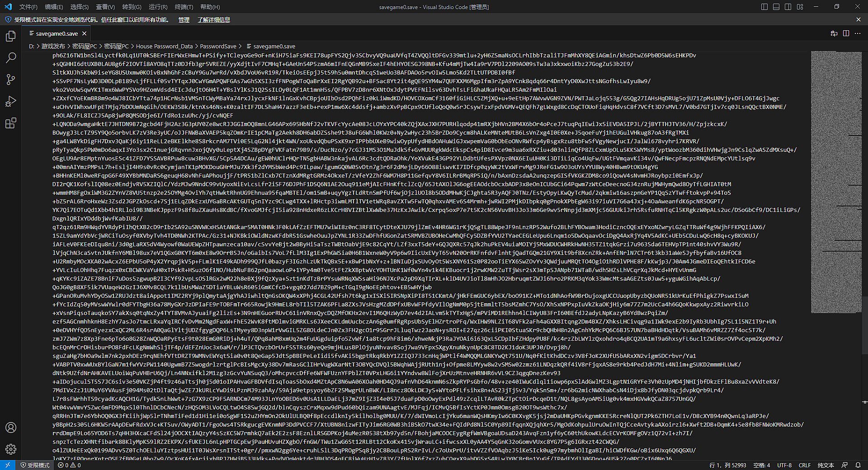Open the Source Control view

pos(11,80)
